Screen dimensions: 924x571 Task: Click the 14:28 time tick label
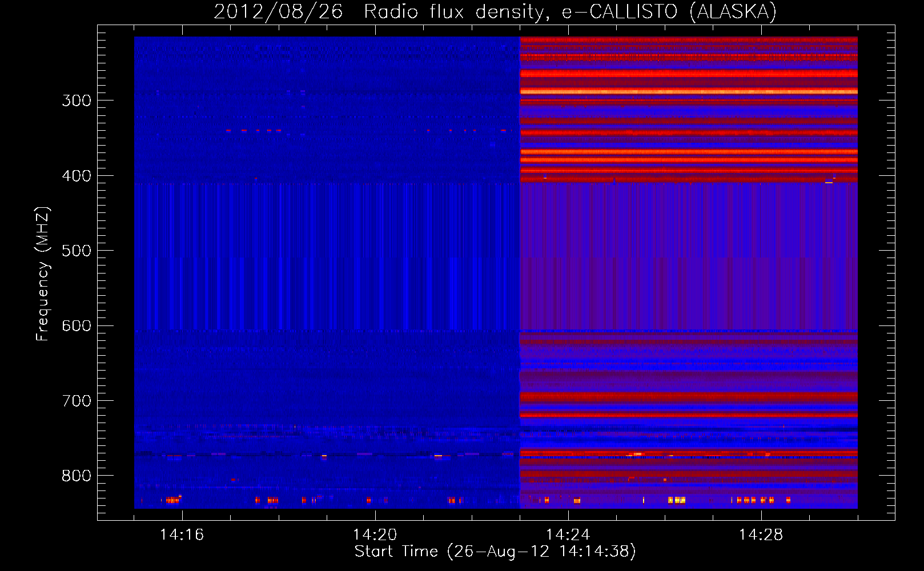(761, 534)
